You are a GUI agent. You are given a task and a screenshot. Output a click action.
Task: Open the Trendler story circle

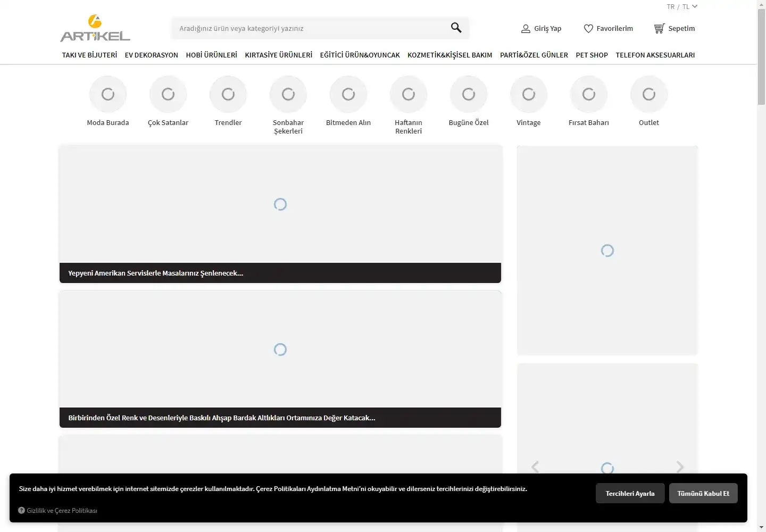point(228,94)
